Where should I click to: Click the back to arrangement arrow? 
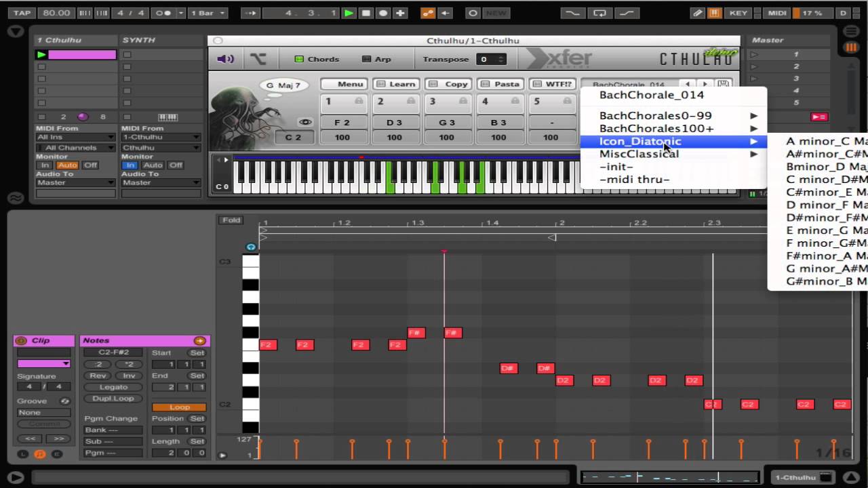click(446, 13)
